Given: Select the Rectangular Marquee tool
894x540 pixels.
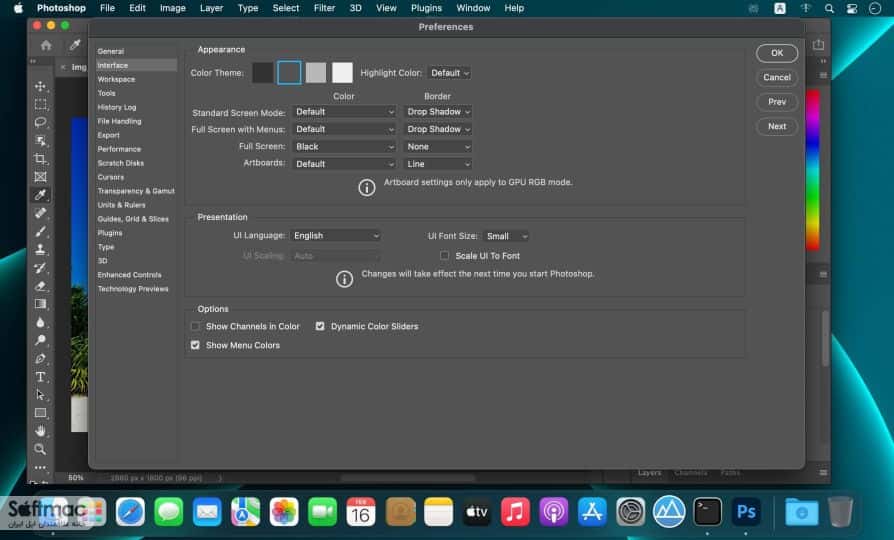Looking at the screenshot, I should 40,104.
